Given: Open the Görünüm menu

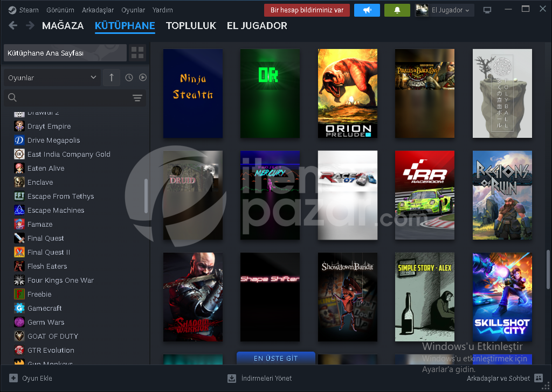Looking at the screenshot, I should click(60, 10).
